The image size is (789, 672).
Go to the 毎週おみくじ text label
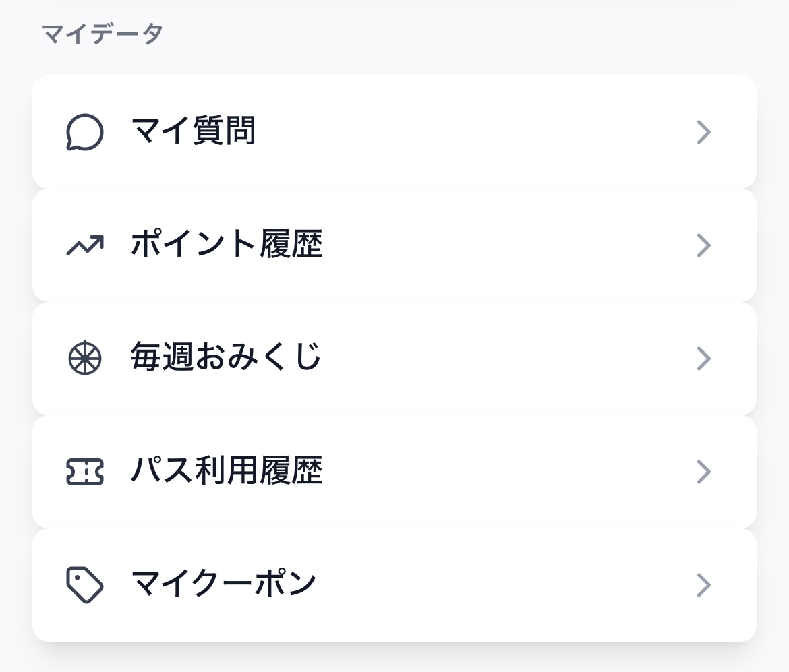click(x=226, y=357)
